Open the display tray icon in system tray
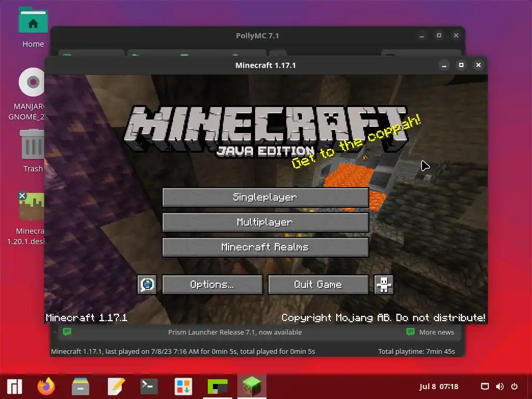This screenshot has height=399, width=532. pos(485,387)
